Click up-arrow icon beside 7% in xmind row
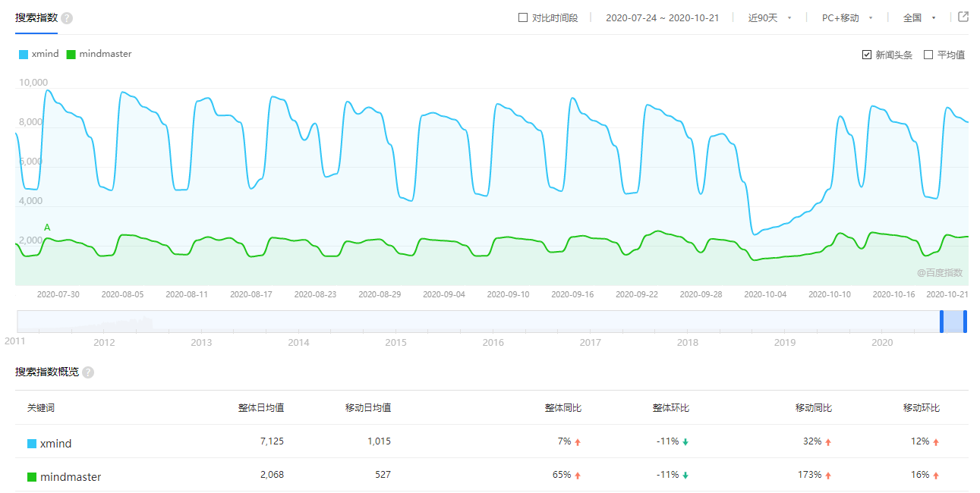The image size is (980, 493). click(578, 442)
